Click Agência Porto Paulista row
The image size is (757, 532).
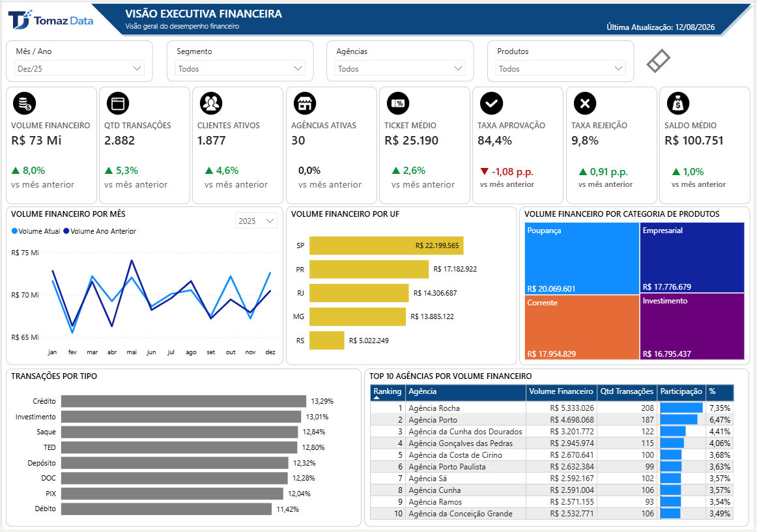point(552,467)
